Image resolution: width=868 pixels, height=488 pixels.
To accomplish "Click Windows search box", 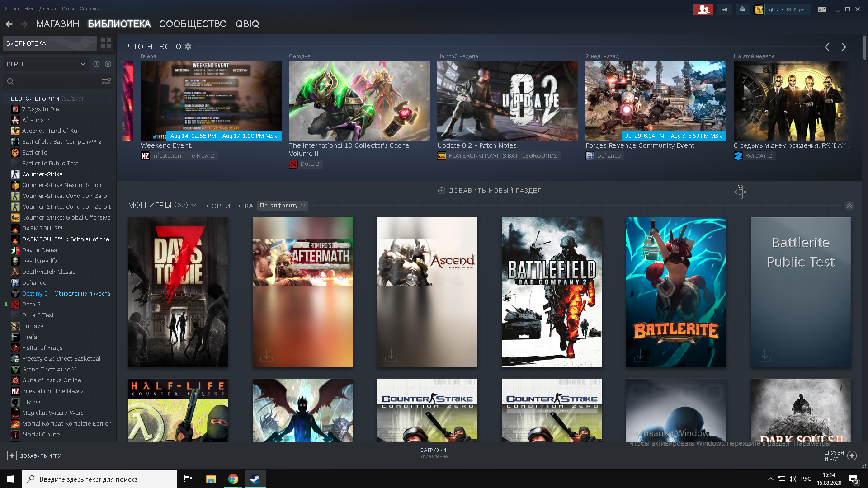I will pos(99,479).
